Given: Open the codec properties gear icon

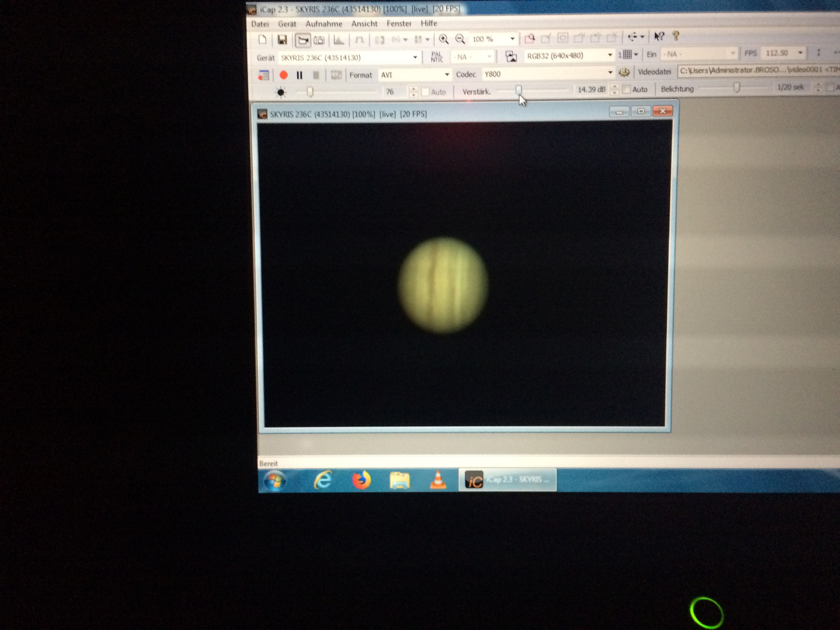Looking at the screenshot, I should 624,72.
